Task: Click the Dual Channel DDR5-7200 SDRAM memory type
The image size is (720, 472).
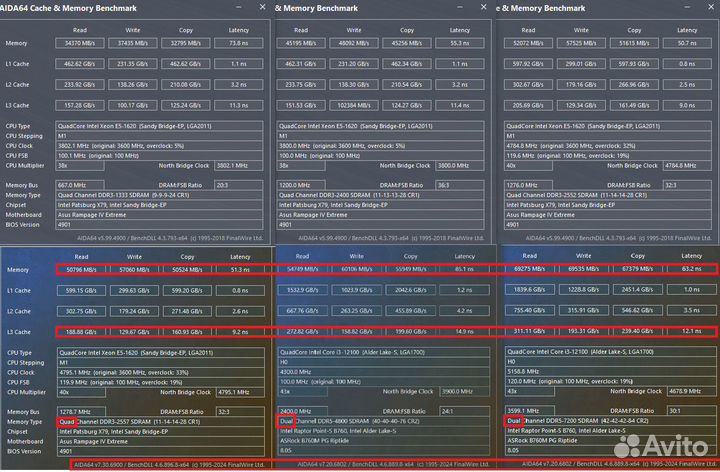Action: [611, 421]
